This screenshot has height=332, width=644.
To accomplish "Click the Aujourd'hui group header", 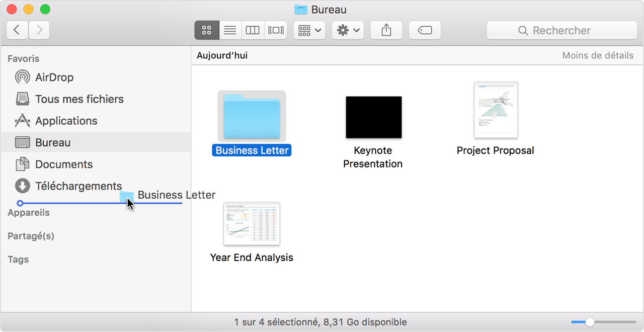I will click(222, 55).
